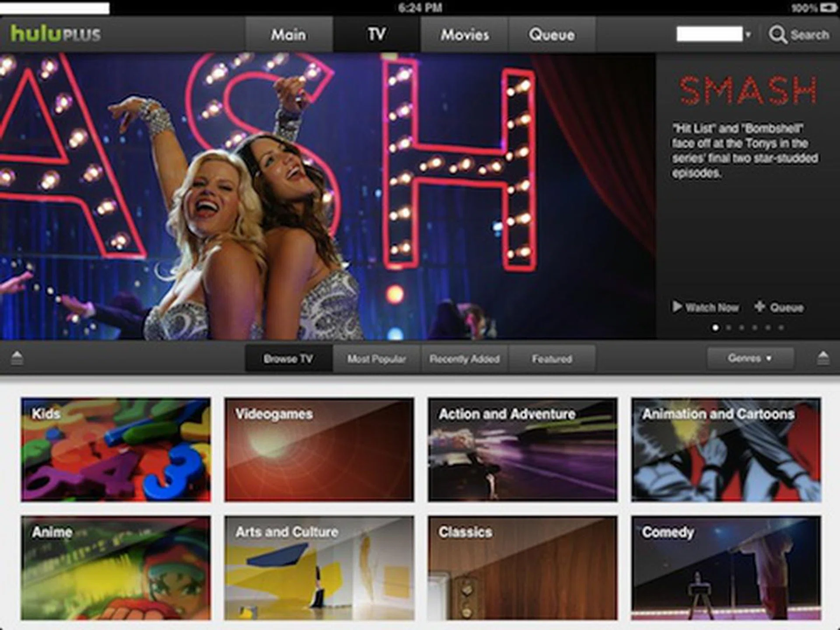Screen dimensions: 840x630
Task: Select the second carousel page dot
Action: point(728,327)
